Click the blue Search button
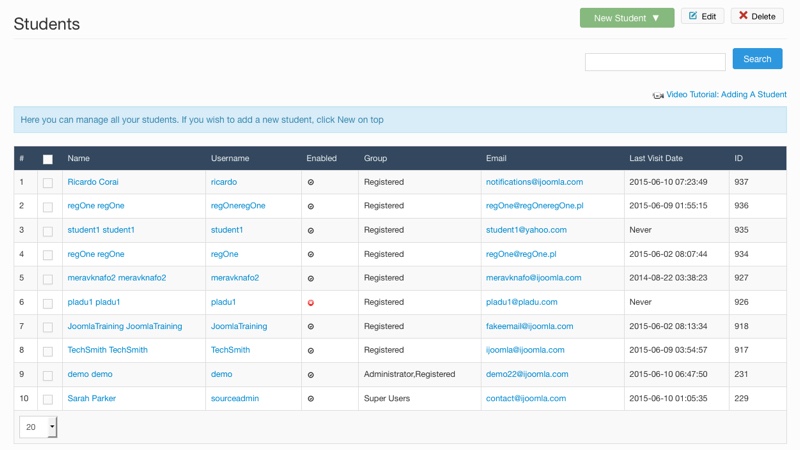800x450 pixels. [757, 59]
